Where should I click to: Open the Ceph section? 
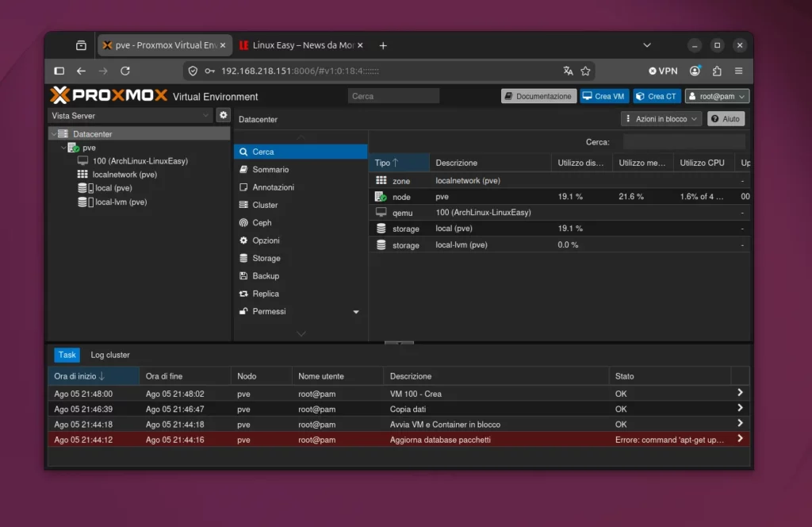click(x=301, y=222)
